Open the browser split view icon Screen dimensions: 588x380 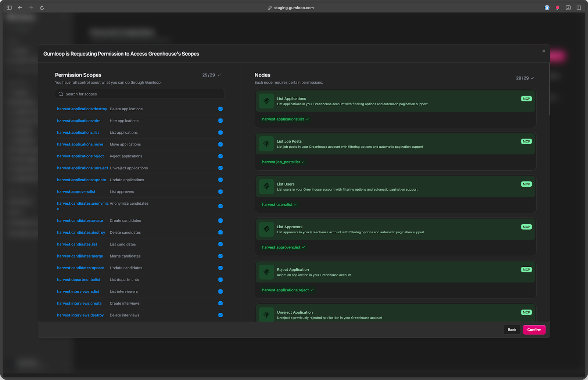(x=579, y=8)
